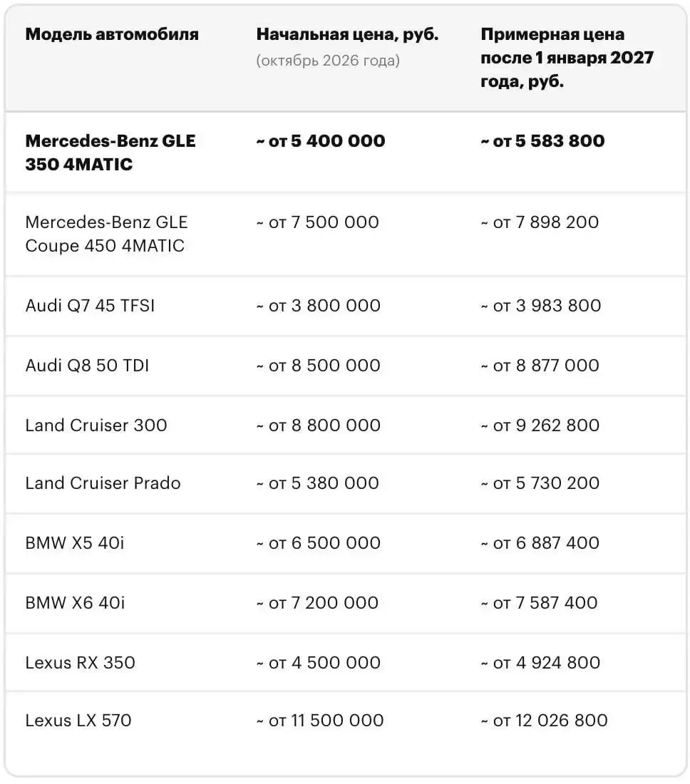
Task: Click the (октябрь 2026 года) subtitle text
Action: tap(328, 61)
